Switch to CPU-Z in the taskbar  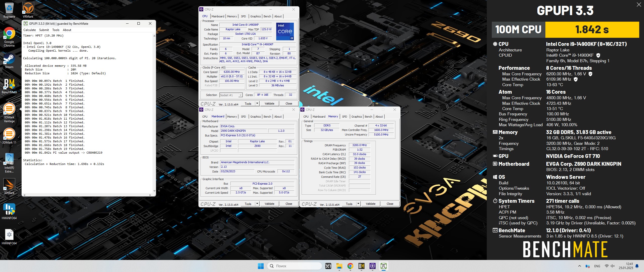click(373, 266)
